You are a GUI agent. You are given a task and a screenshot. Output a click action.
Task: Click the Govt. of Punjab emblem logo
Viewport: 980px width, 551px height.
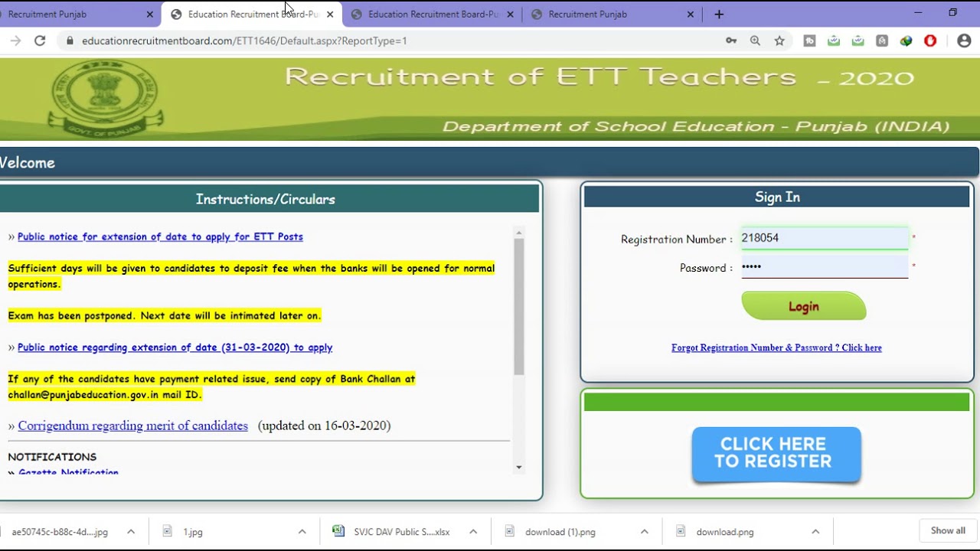[x=105, y=98]
